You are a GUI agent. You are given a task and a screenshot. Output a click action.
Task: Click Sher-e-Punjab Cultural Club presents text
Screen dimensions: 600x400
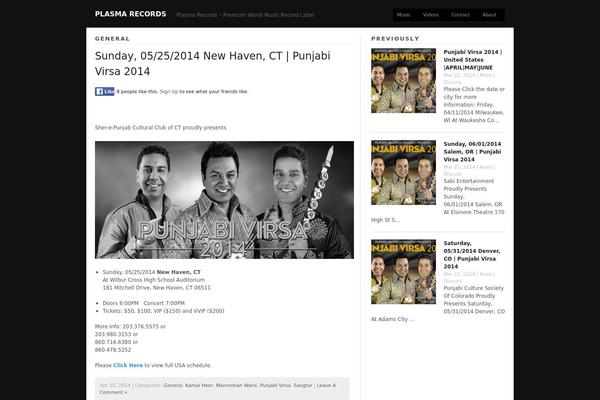point(161,127)
